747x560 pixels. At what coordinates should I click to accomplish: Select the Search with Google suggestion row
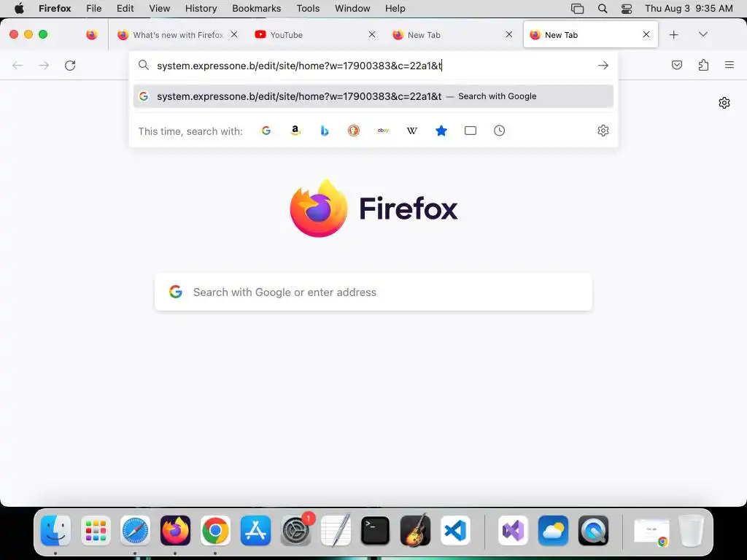(x=373, y=96)
